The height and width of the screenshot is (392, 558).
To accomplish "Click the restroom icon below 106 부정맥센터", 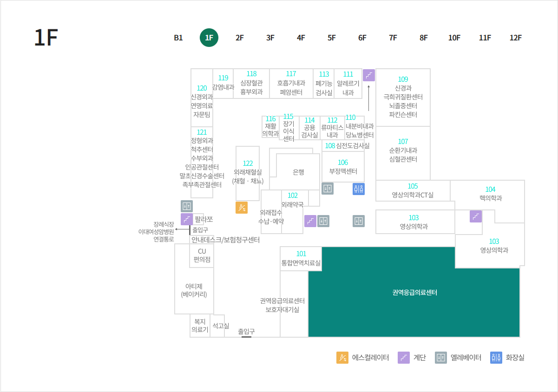I will click(x=358, y=189).
